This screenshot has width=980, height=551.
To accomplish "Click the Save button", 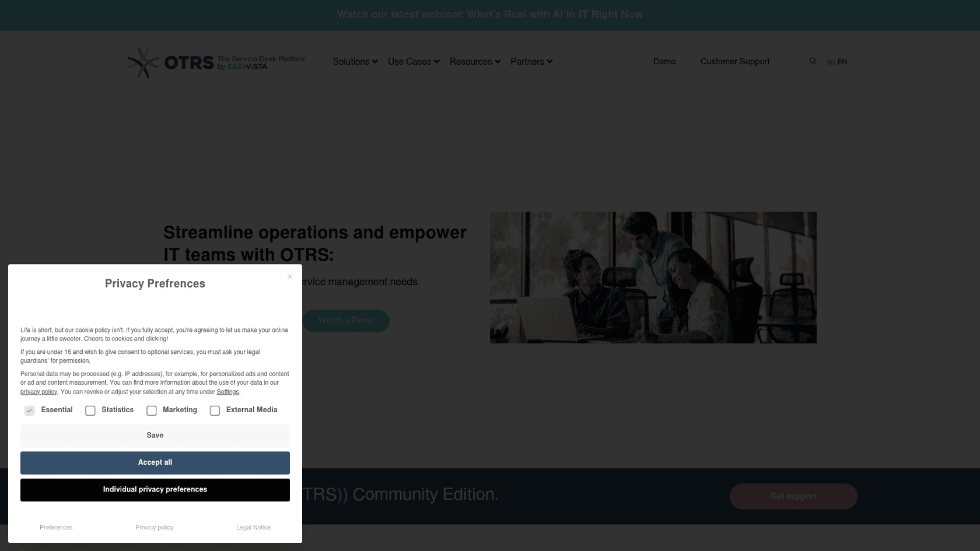I will click(x=155, y=436).
